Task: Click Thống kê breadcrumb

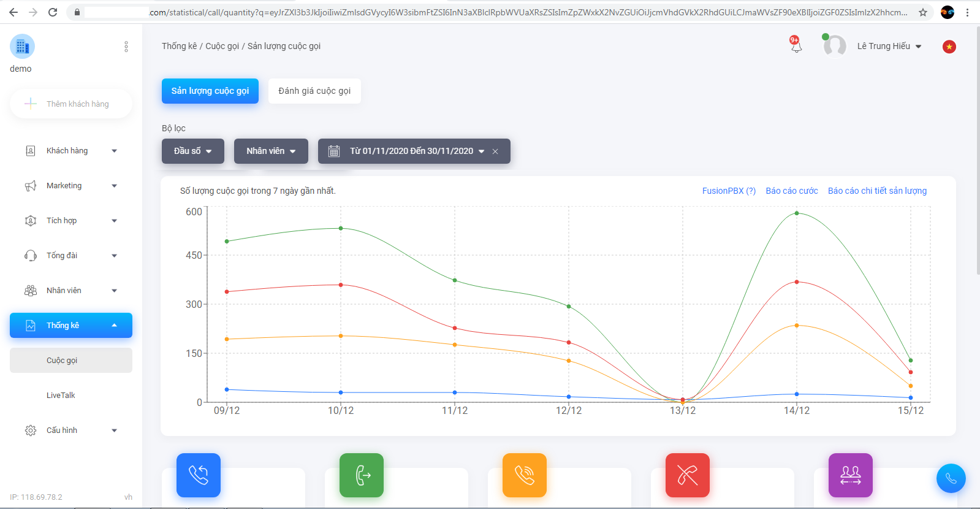Action: click(180, 46)
